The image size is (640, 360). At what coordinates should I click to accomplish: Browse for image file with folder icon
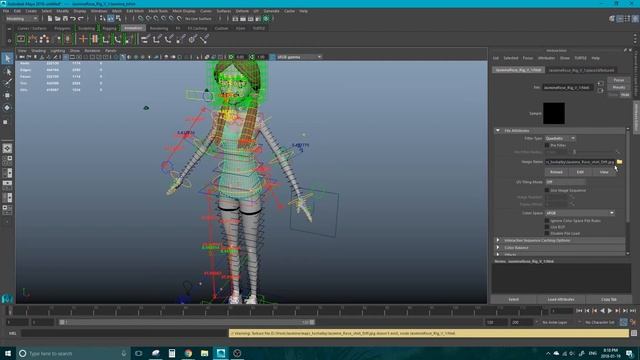point(620,162)
